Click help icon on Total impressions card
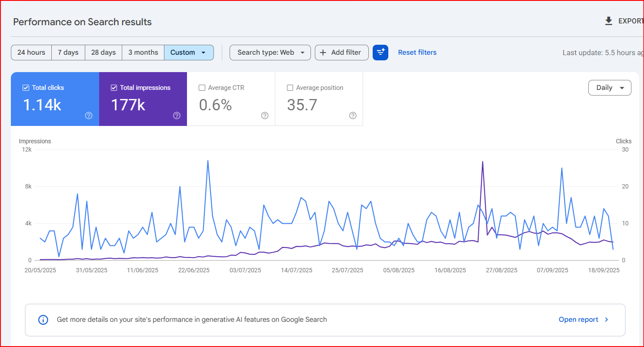644x347 pixels. pyautogui.click(x=177, y=116)
